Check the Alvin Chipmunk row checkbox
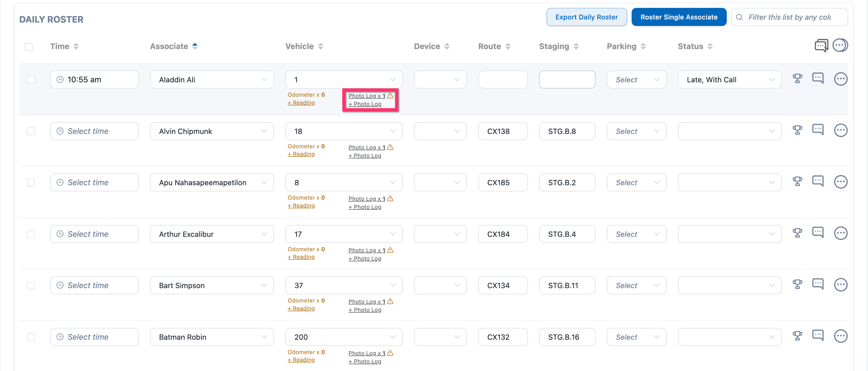This screenshot has height=371, width=868. [x=31, y=131]
